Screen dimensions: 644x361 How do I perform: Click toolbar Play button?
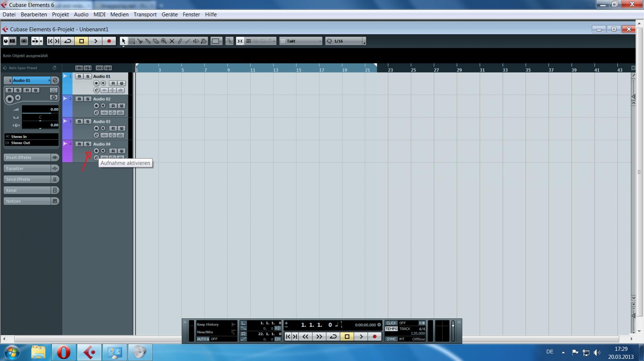(x=95, y=41)
